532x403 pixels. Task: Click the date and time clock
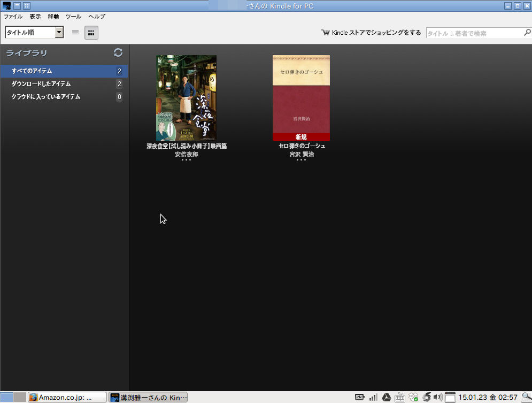click(488, 397)
